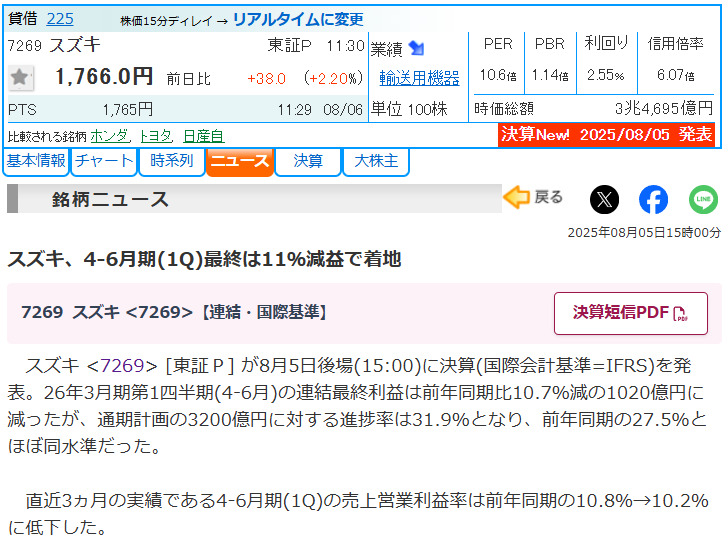This screenshot has height=550, width=728.
Task: Click the PBR value 1.14倍
Action: (x=550, y=75)
